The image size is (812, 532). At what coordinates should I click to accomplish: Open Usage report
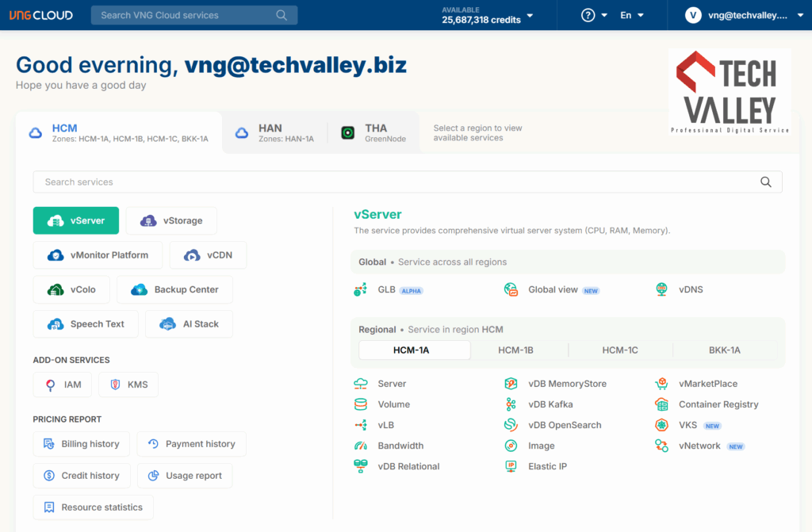tap(185, 476)
